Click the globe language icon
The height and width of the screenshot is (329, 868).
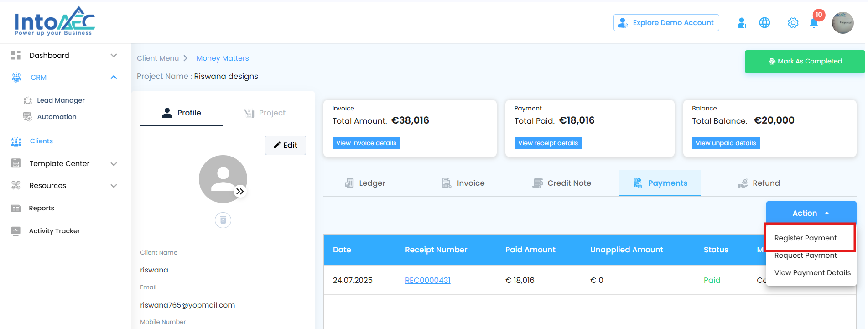click(765, 23)
